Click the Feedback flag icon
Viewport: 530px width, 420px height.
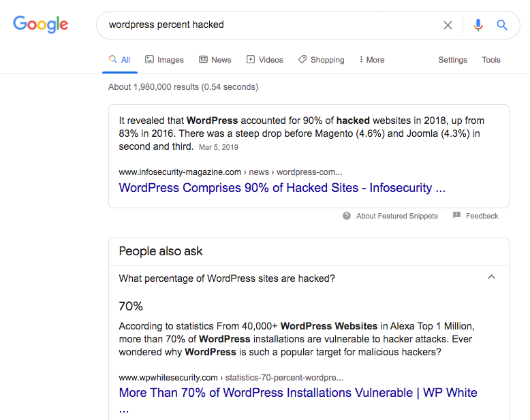[x=456, y=215]
